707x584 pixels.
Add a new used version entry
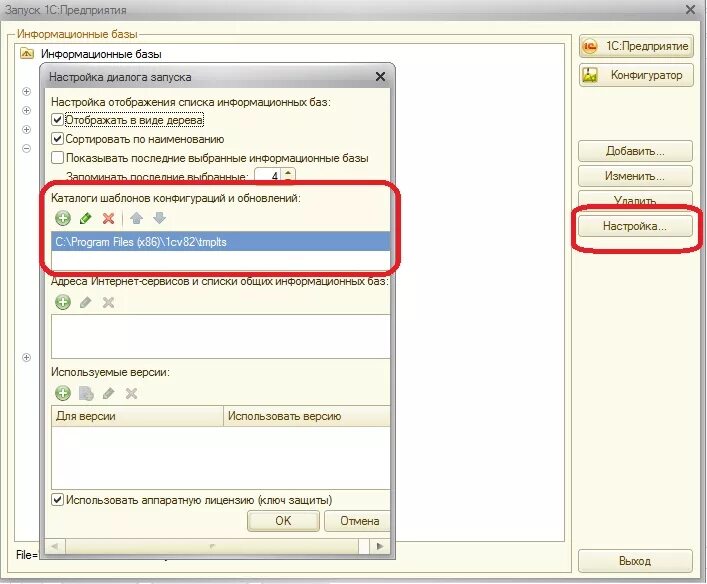click(x=63, y=393)
